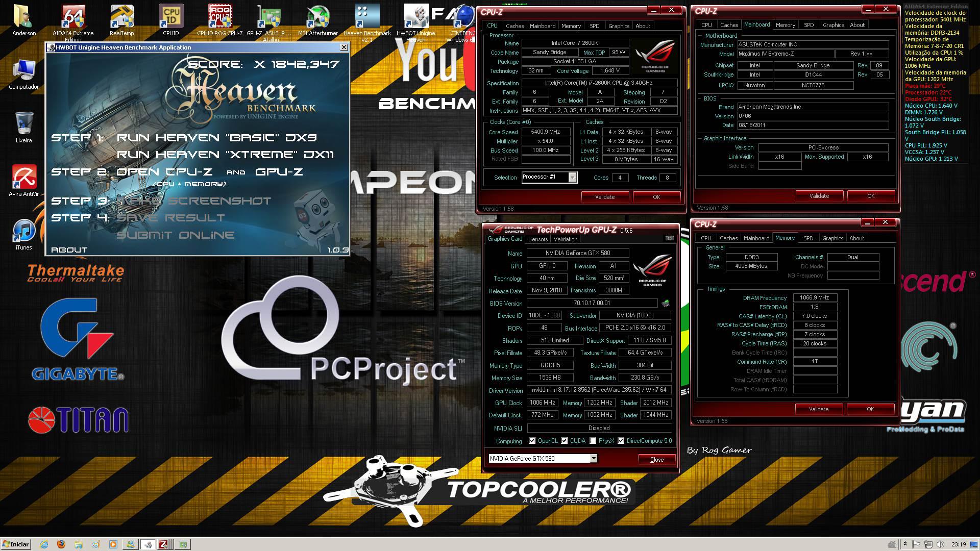Click the network tray icon

(x=929, y=544)
